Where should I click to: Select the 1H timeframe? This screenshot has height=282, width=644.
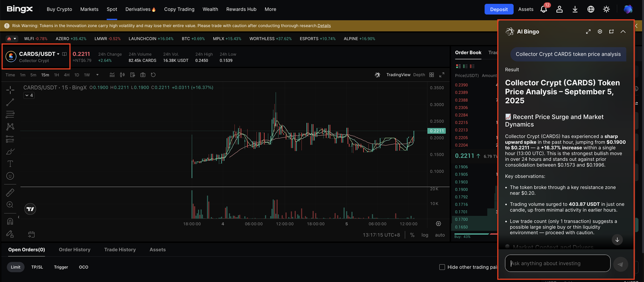56,75
